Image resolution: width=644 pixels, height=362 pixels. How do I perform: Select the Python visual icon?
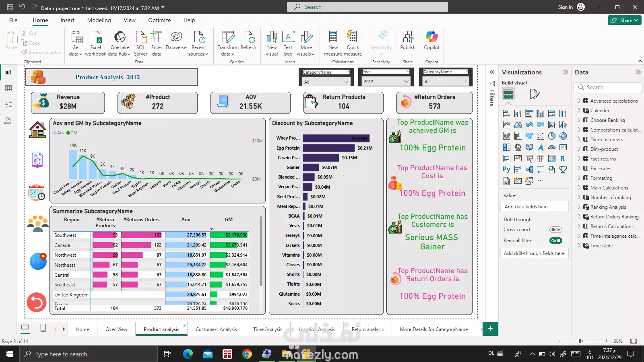[x=506, y=170]
